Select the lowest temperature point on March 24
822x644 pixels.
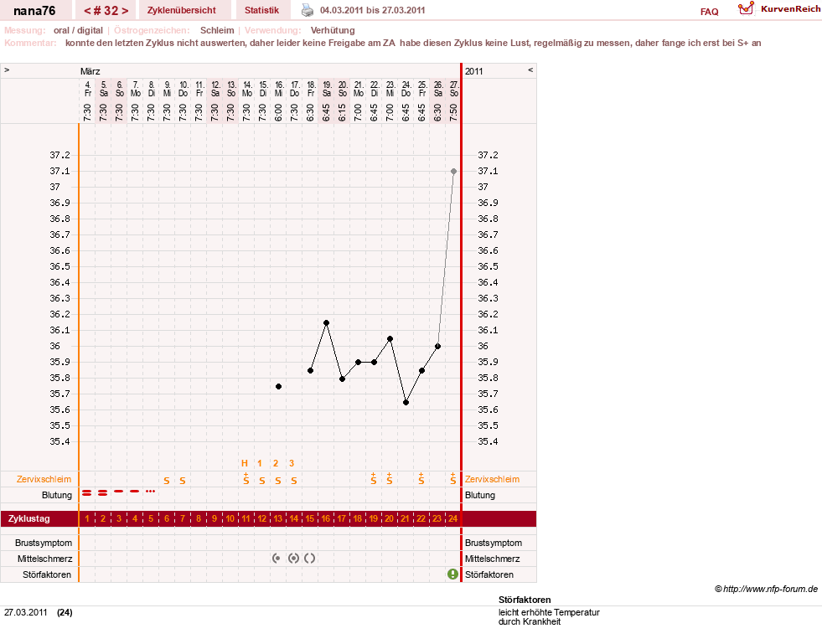click(406, 403)
